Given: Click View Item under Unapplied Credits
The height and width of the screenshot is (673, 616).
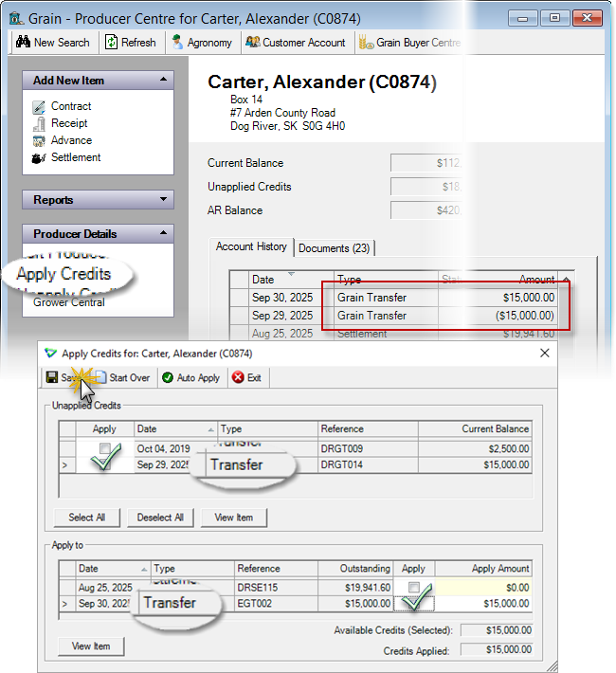Looking at the screenshot, I should click(233, 518).
